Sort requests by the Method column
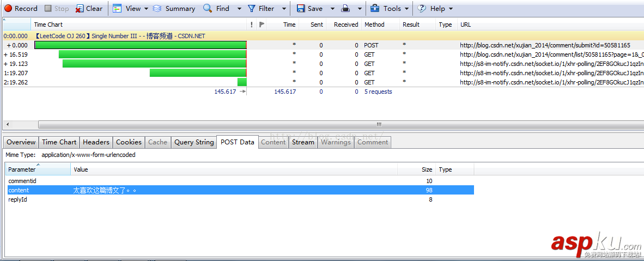The width and height of the screenshot is (644, 261). tap(374, 25)
